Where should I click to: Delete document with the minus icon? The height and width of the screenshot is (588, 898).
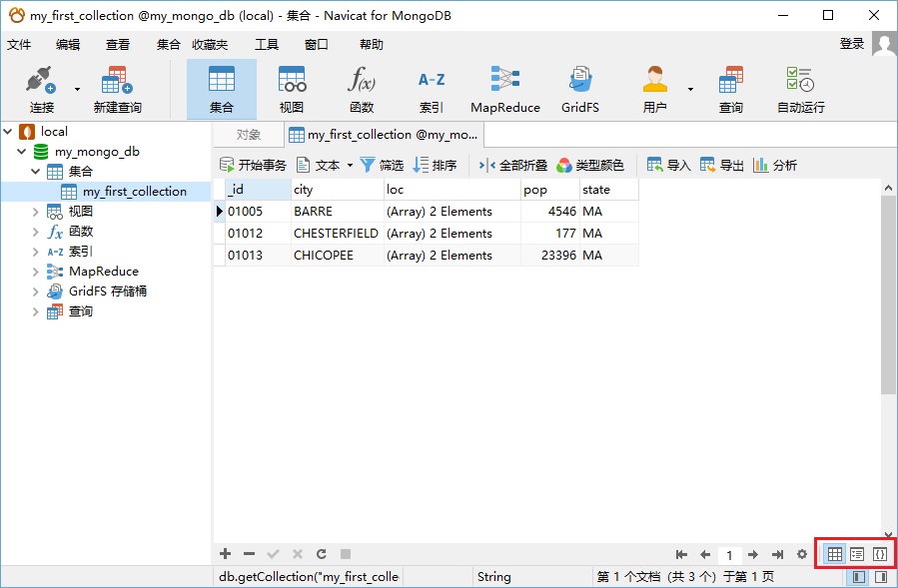(249, 554)
